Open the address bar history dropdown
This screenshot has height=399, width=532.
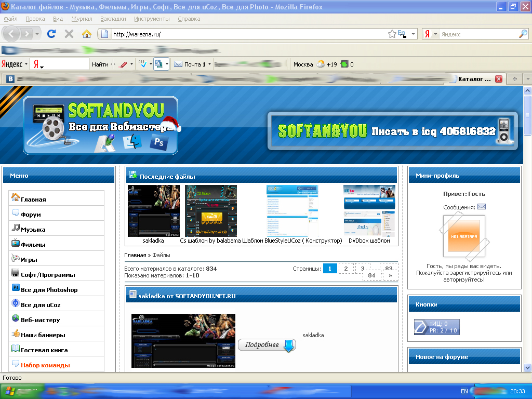click(x=413, y=34)
